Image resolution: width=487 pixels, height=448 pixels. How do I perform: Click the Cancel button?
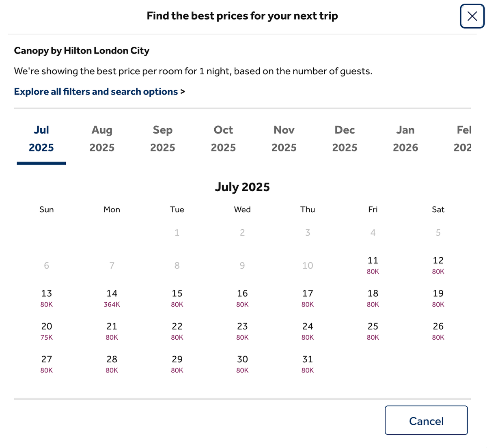click(x=426, y=420)
